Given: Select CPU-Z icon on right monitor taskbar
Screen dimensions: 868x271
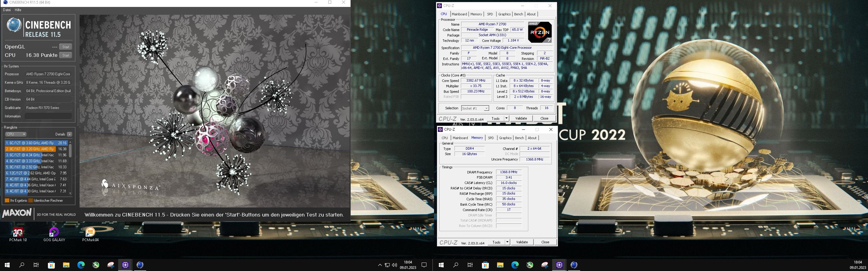Looking at the screenshot, I should point(559,265).
